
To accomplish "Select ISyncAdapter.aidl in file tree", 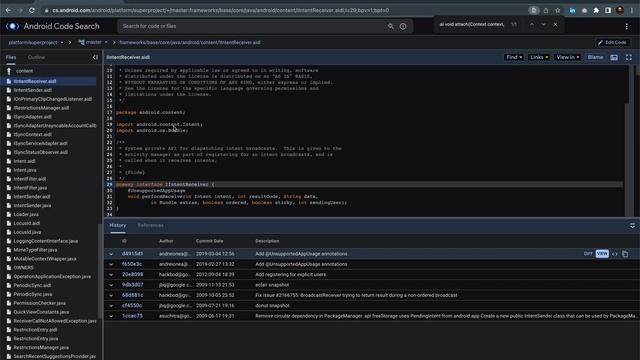I will tap(32, 117).
